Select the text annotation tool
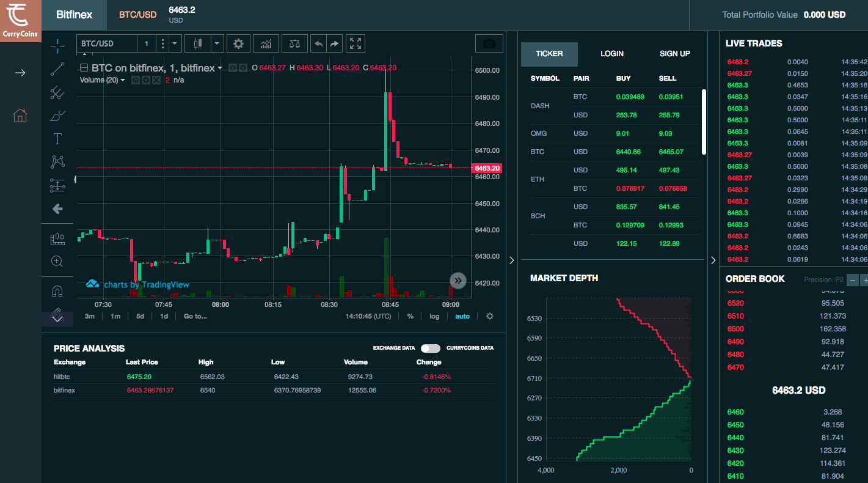 coord(57,138)
